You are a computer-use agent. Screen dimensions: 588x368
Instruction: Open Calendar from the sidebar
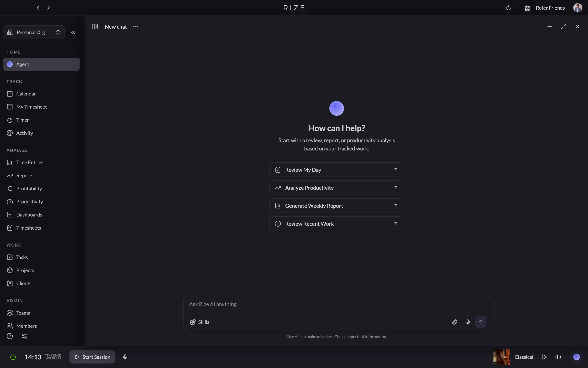pyautogui.click(x=41, y=94)
